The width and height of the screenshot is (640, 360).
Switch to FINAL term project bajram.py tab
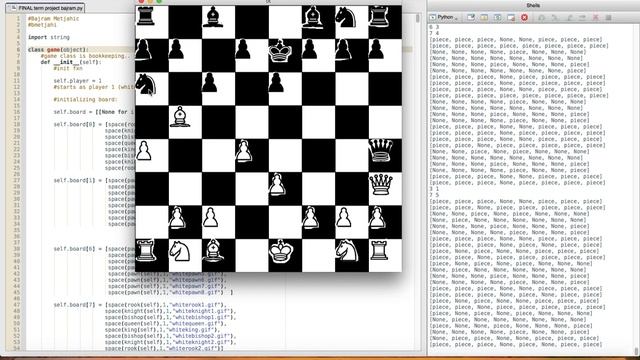[45, 8]
